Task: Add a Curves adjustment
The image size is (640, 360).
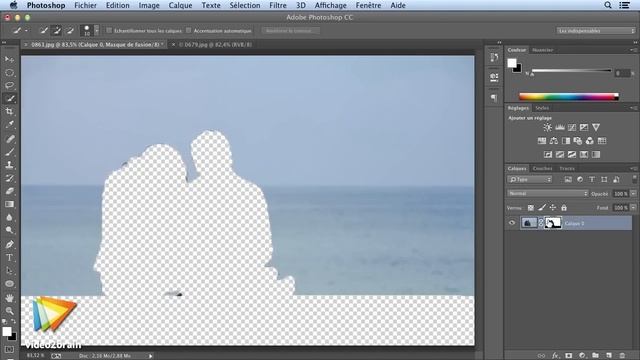Action: (x=572, y=127)
